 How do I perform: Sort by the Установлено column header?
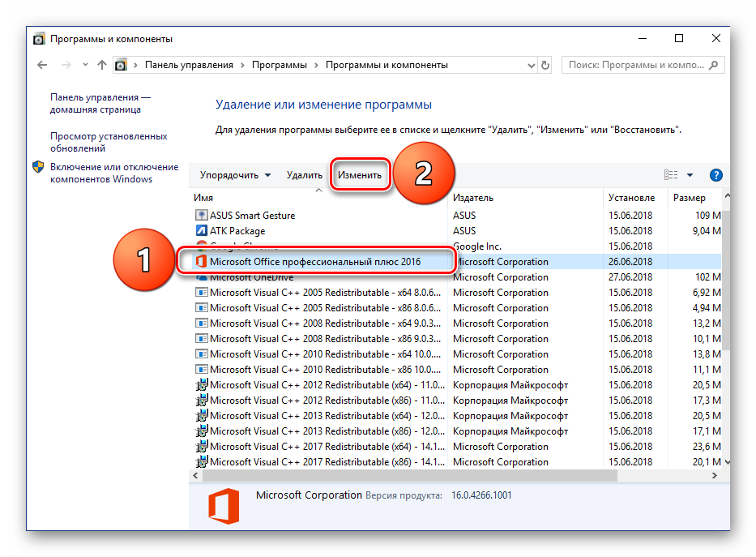(631, 198)
